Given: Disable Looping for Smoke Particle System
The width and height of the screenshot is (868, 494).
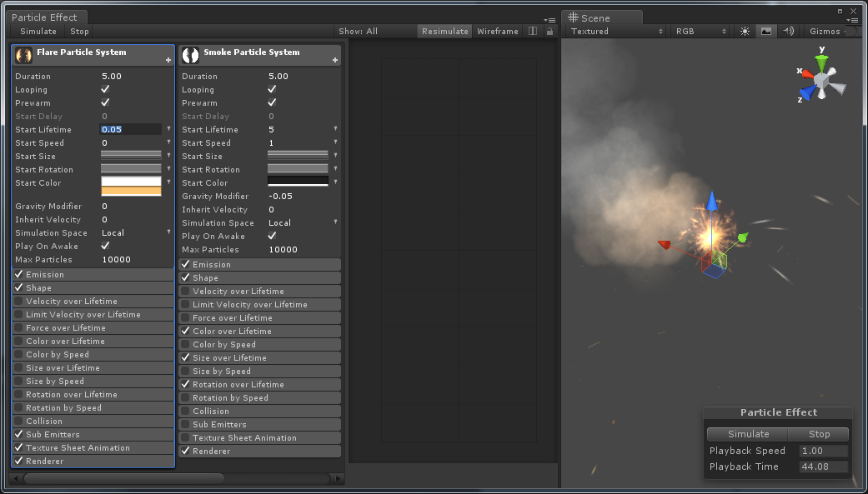Looking at the screenshot, I should click(x=272, y=89).
